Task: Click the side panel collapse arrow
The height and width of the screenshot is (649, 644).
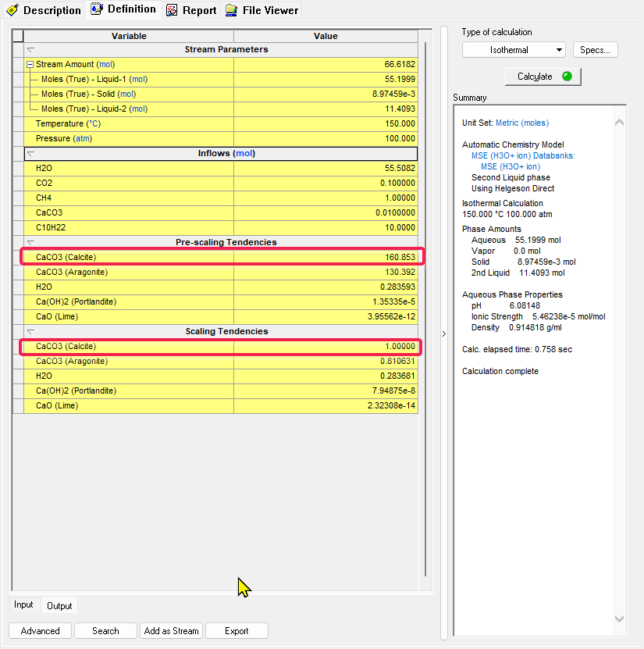Action: (444, 333)
